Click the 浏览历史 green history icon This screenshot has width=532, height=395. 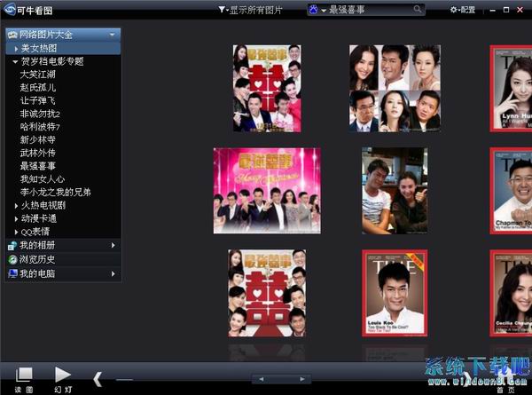click(12, 259)
